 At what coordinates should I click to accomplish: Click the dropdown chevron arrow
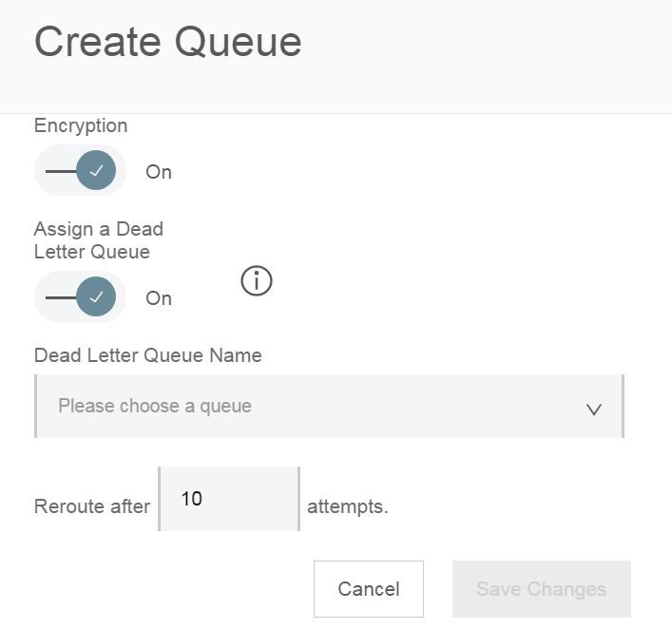(x=594, y=410)
